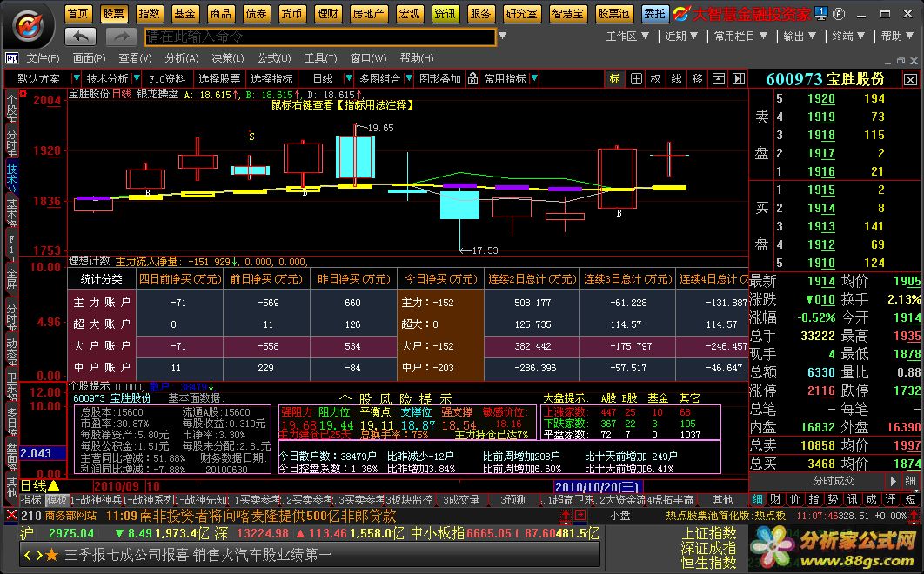Open the 终端 dropdown menu
The height and width of the screenshot is (574, 924).
[x=848, y=36]
